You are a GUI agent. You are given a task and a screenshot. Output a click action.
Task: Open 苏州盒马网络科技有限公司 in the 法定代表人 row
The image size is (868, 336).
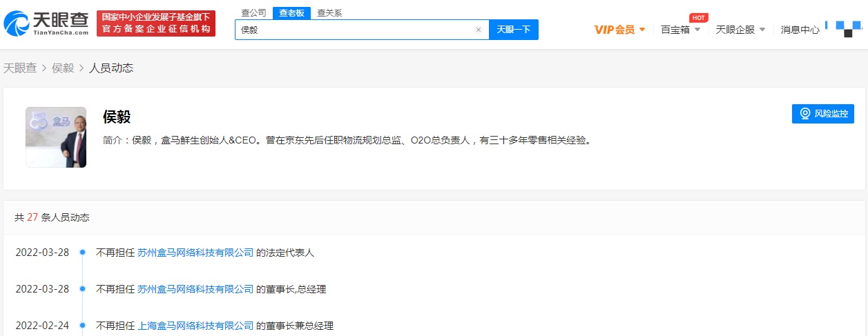(x=195, y=253)
